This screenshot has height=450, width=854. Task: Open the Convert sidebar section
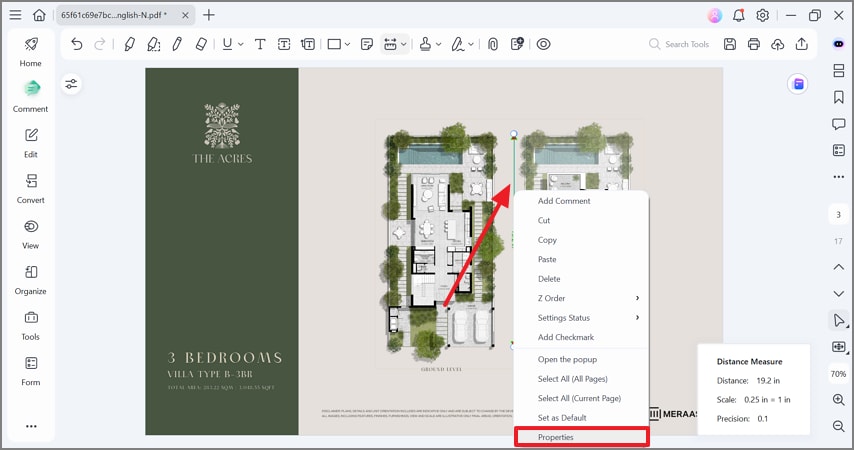pos(30,188)
